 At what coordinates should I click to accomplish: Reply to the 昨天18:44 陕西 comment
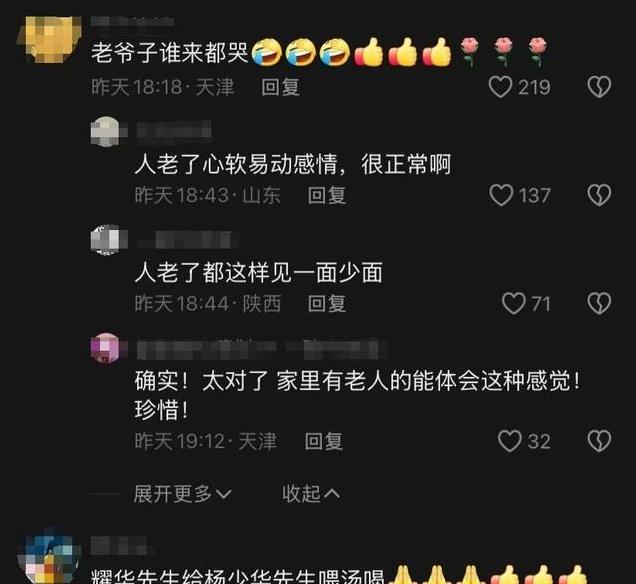(327, 304)
